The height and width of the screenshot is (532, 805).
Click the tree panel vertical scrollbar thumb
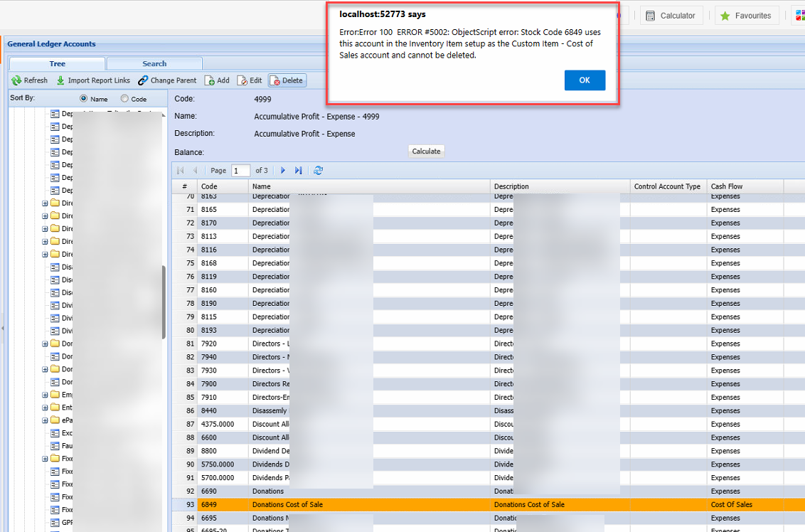pyautogui.click(x=164, y=302)
